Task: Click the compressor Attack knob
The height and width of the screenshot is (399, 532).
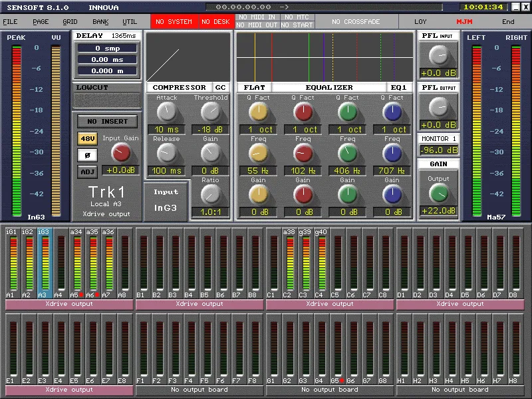Action: click(167, 112)
